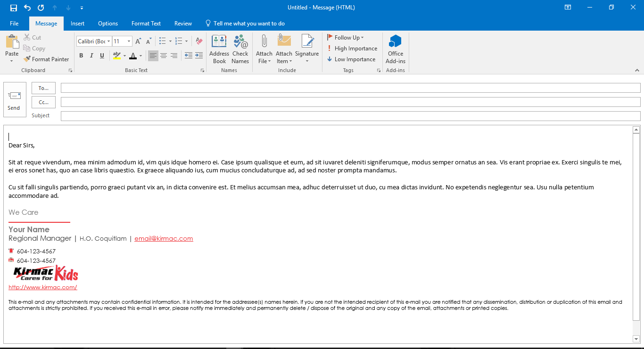The width and height of the screenshot is (644, 349).
Task: Open the Address Book
Action: coord(219,49)
